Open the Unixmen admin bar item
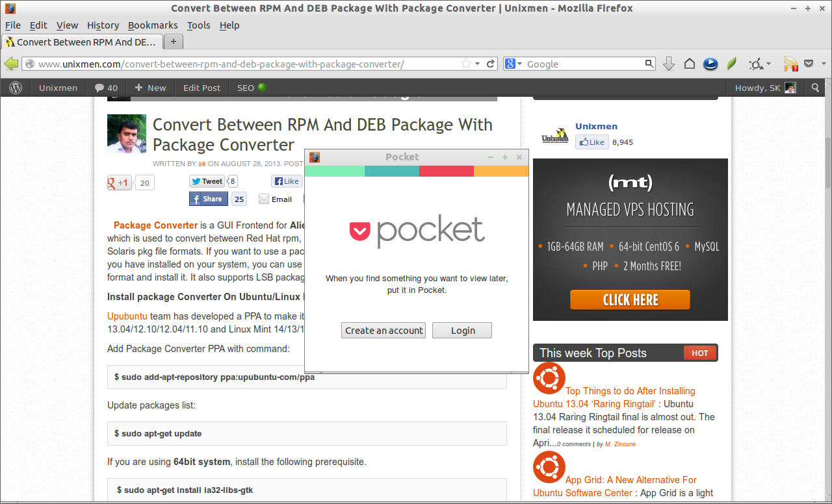This screenshot has width=832, height=504. coord(58,88)
